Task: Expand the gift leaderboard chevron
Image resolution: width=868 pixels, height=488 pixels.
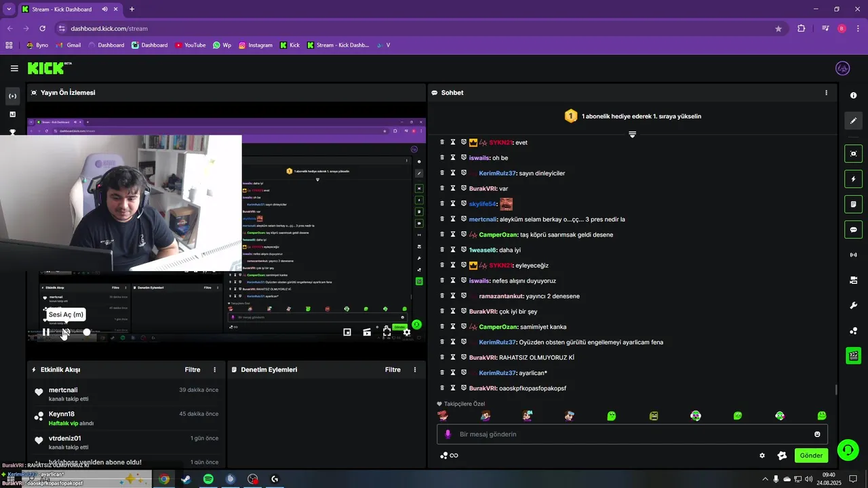Action: [x=632, y=134]
